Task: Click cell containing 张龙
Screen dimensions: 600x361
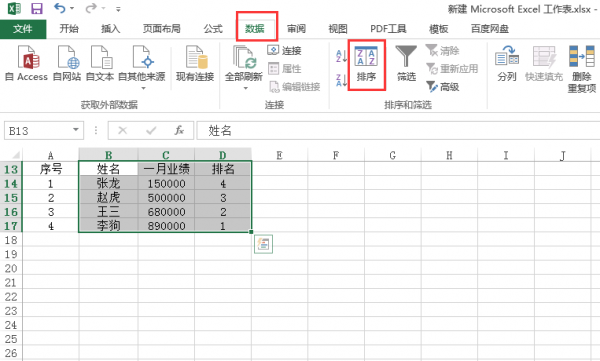Action: (108, 183)
